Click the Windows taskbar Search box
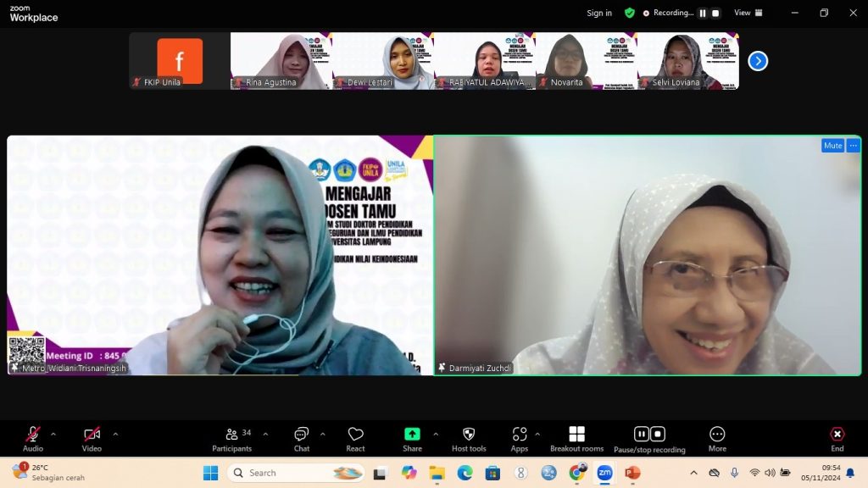 click(x=284, y=473)
